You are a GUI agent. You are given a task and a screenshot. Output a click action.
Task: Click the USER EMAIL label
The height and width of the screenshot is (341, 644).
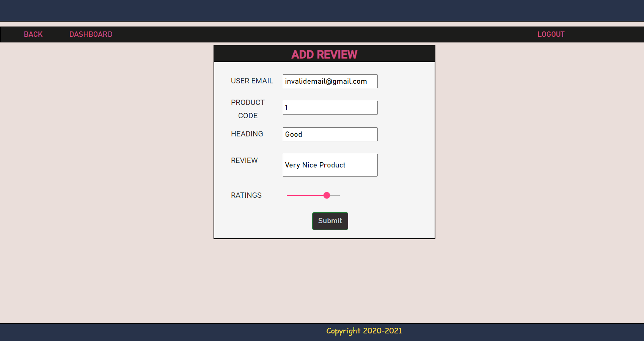(x=252, y=81)
